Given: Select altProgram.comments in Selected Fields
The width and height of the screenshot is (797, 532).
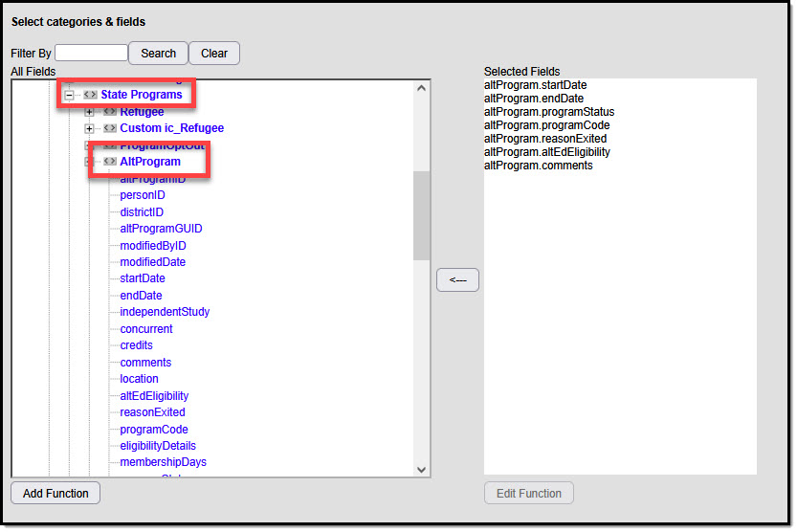Looking at the screenshot, I should pyautogui.click(x=539, y=166).
